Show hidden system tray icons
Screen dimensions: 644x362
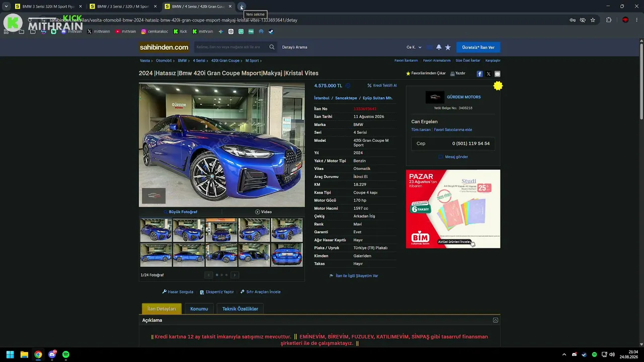click(x=564, y=354)
